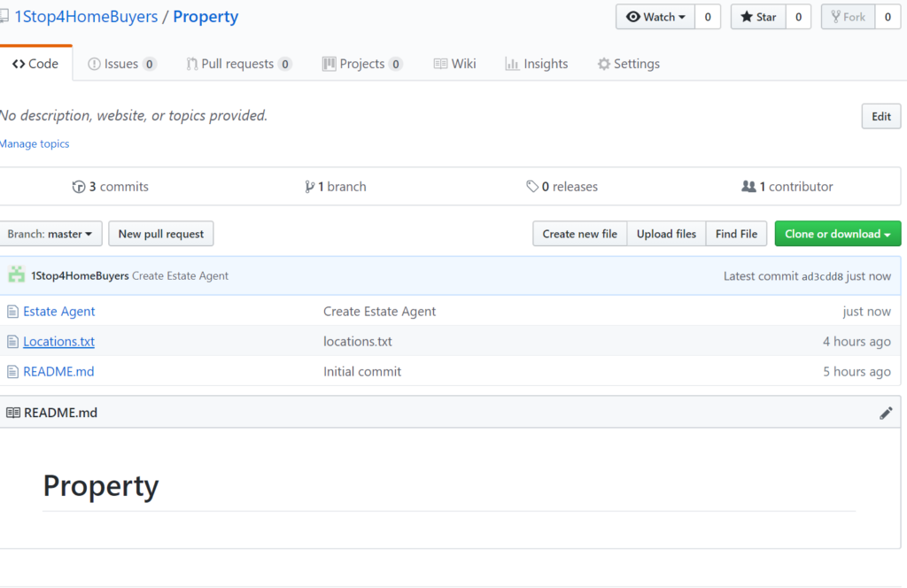Click the file icon beside Estate Agent
This screenshot has height=588, width=907.
12,312
